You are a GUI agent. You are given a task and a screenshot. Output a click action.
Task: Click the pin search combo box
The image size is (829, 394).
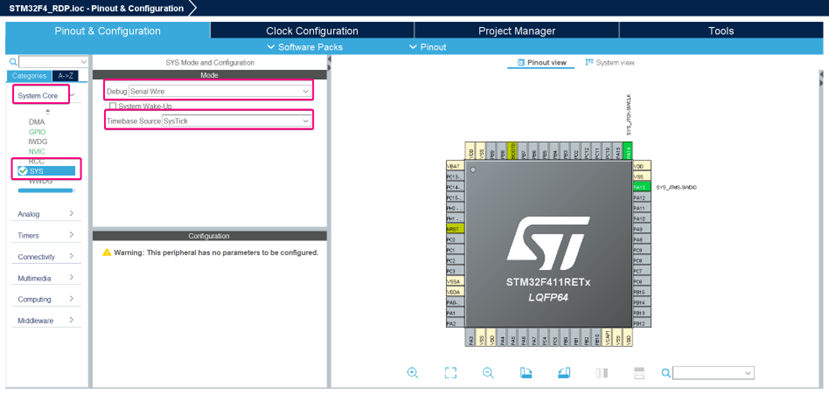click(713, 373)
